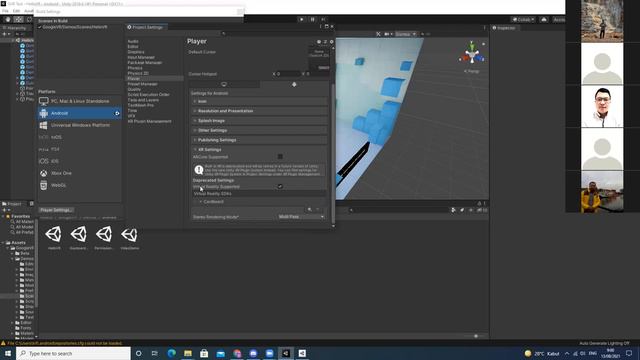
Task: Open Physics 2D in Project Settings list
Action: [x=138, y=73]
